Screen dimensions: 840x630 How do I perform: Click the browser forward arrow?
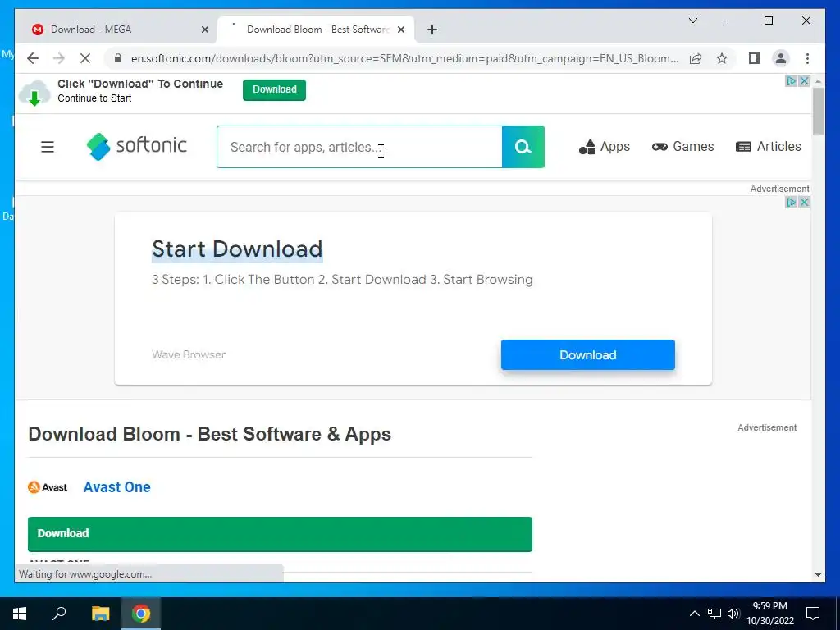point(59,58)
